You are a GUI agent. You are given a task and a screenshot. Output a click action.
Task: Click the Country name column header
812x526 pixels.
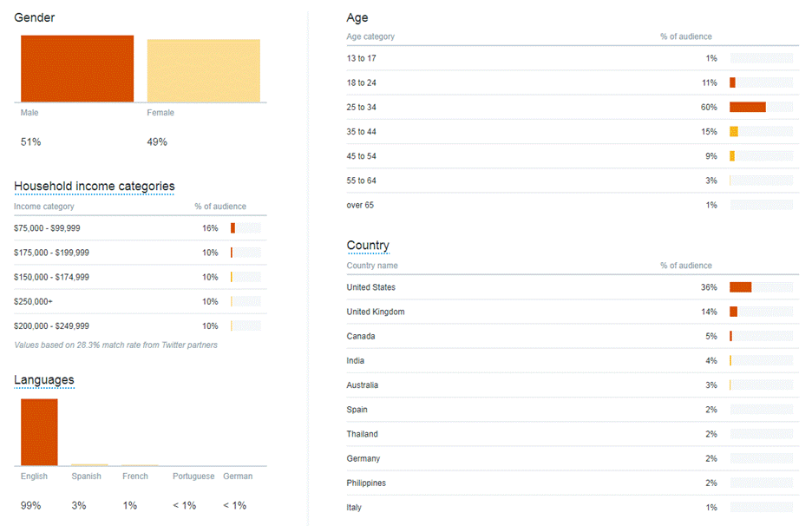[372, 266]
